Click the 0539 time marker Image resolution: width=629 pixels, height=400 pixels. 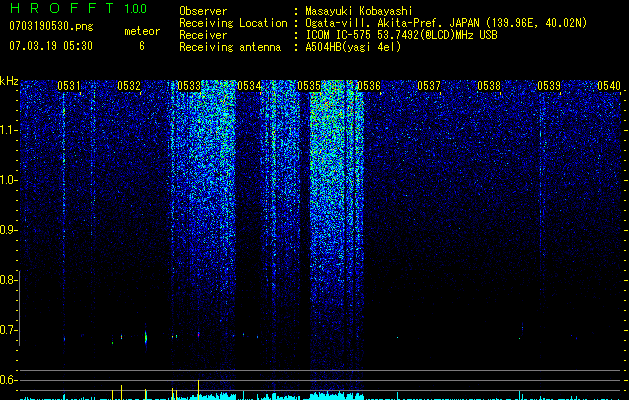(549, 86)
